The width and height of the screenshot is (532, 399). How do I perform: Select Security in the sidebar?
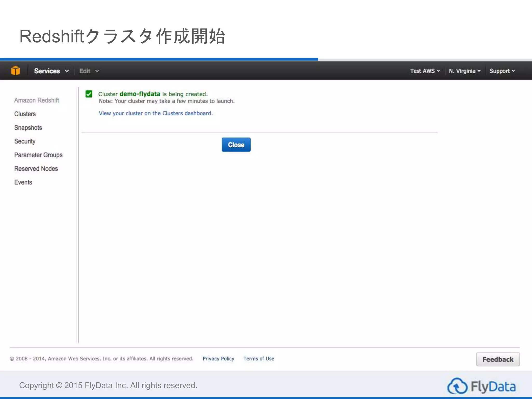click(25, 141)
